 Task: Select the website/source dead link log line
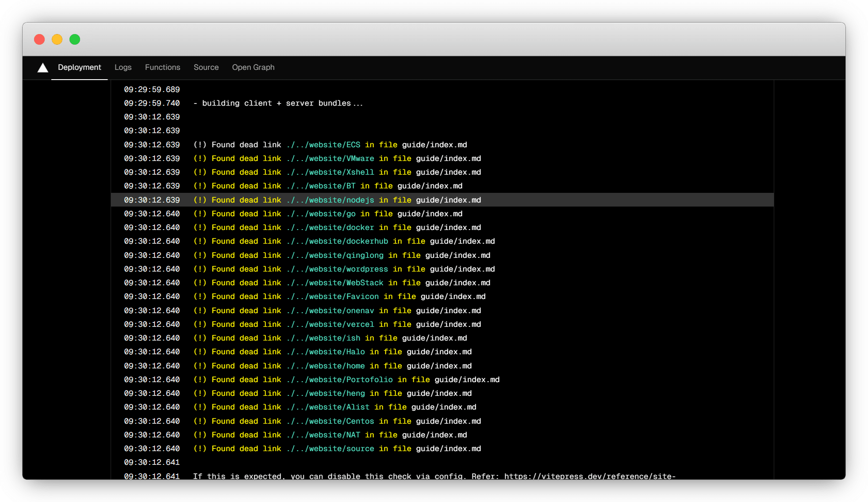tap(337, 448)
